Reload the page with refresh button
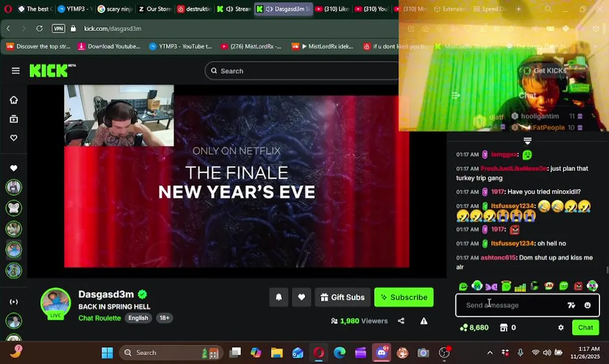 39,28
